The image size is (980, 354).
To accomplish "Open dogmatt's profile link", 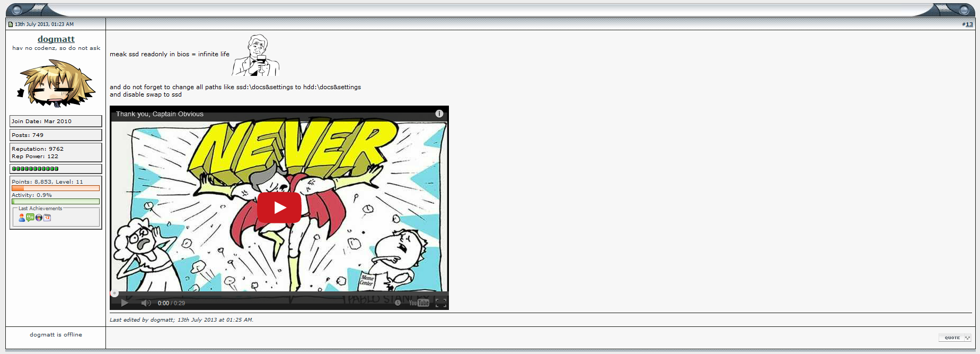I will 56,39.
